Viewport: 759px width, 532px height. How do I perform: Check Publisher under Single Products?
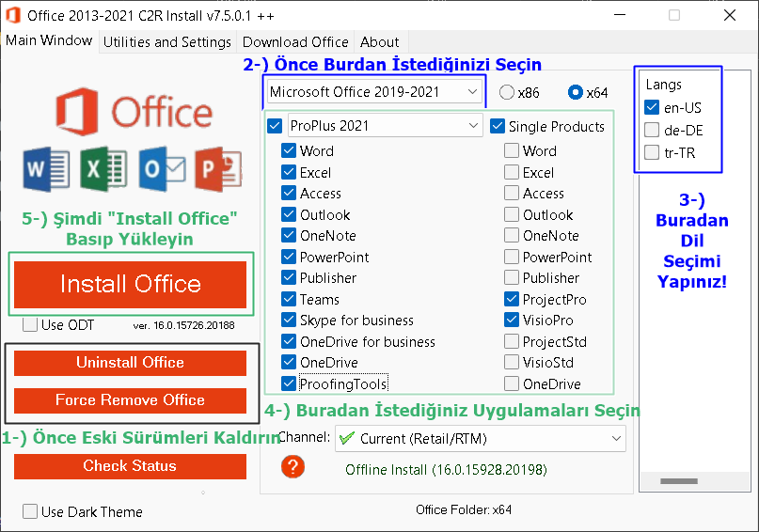512,278
